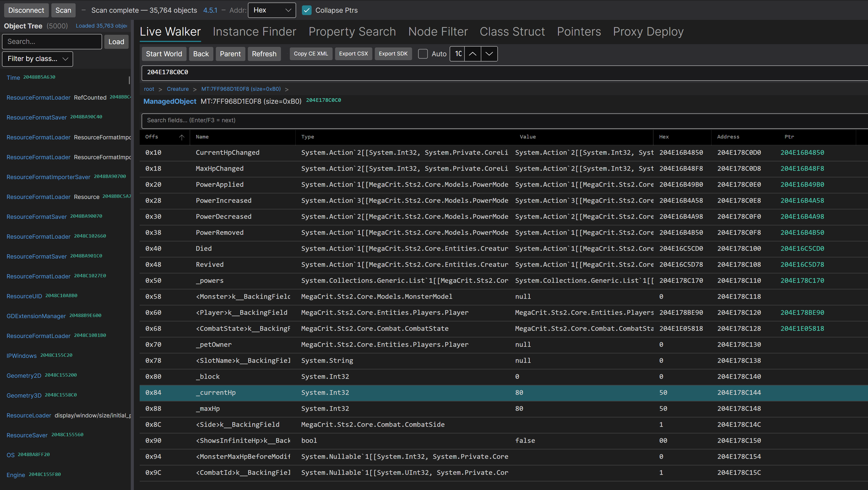The height and width of the screenshot is (490, 868).
Task: Click the Value column header
Action: coord(584,137)
